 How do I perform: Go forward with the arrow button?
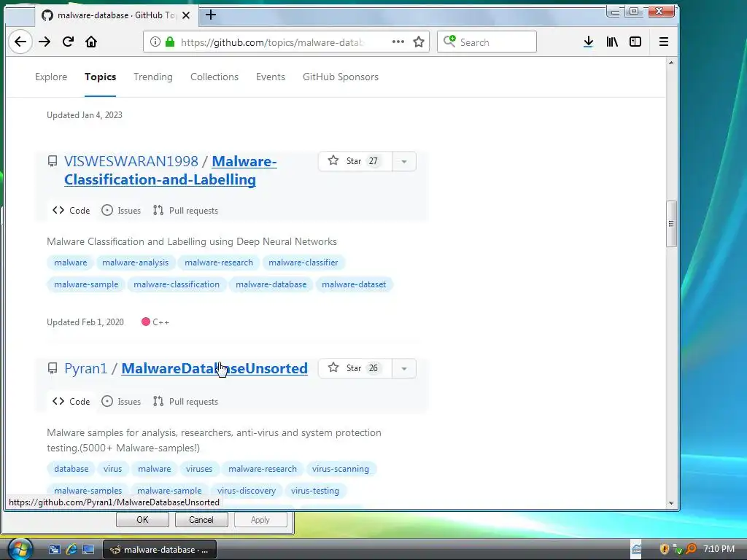coord(44,42)
